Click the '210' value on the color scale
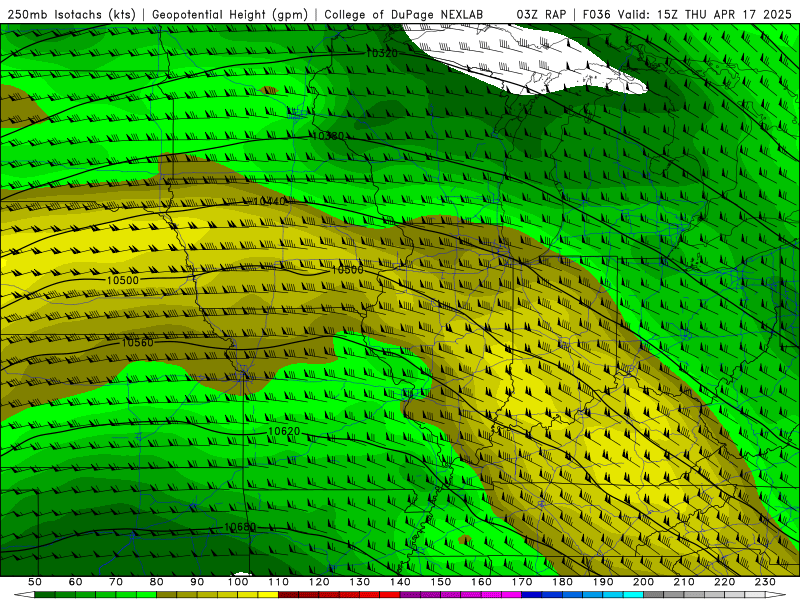Image resolution: width=800 pixels, height=600 pixels. pos(684,582)
